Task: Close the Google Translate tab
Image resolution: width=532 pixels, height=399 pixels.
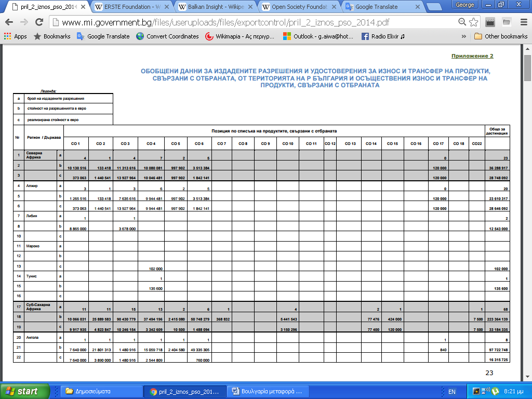Action: 417,7
